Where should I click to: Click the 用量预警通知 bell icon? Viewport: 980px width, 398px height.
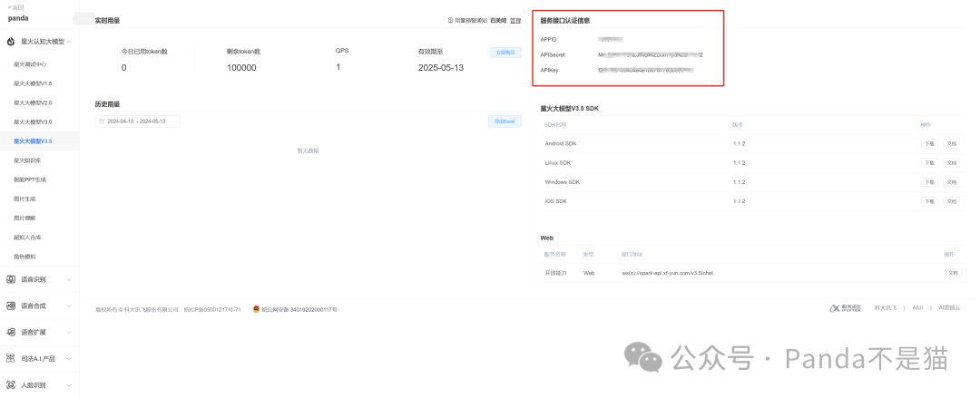tap(451, 20)
